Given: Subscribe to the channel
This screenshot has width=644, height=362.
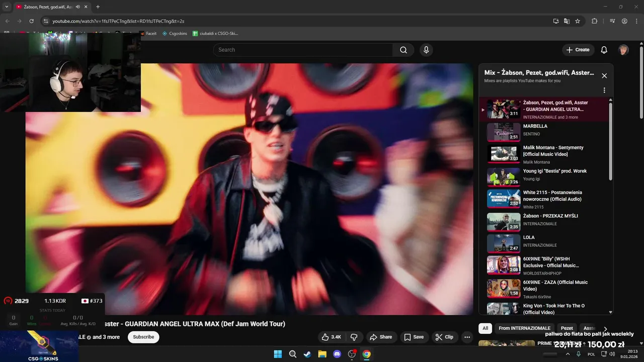Looking at the screenshot, I should [x=143, y=337].
